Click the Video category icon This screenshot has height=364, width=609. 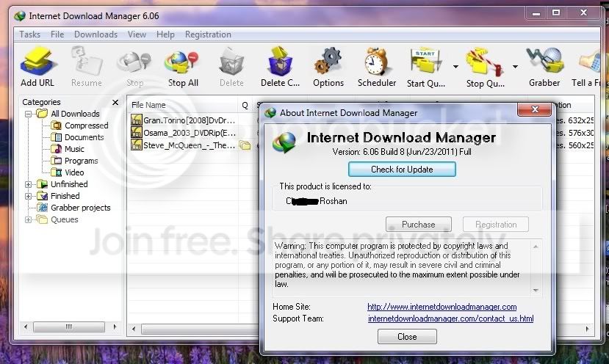pos(57,172)
